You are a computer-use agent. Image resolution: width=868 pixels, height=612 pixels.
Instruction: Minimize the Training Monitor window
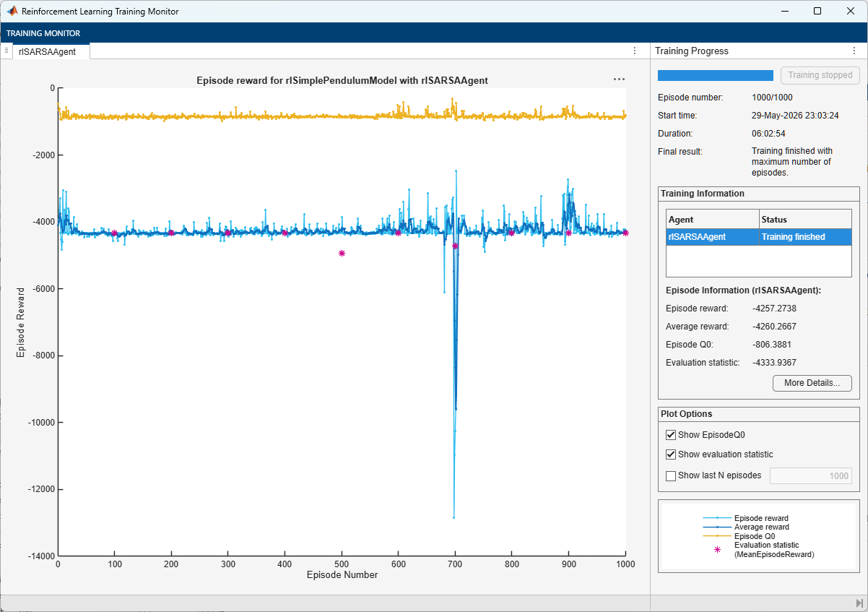click(x=784, y=11)
